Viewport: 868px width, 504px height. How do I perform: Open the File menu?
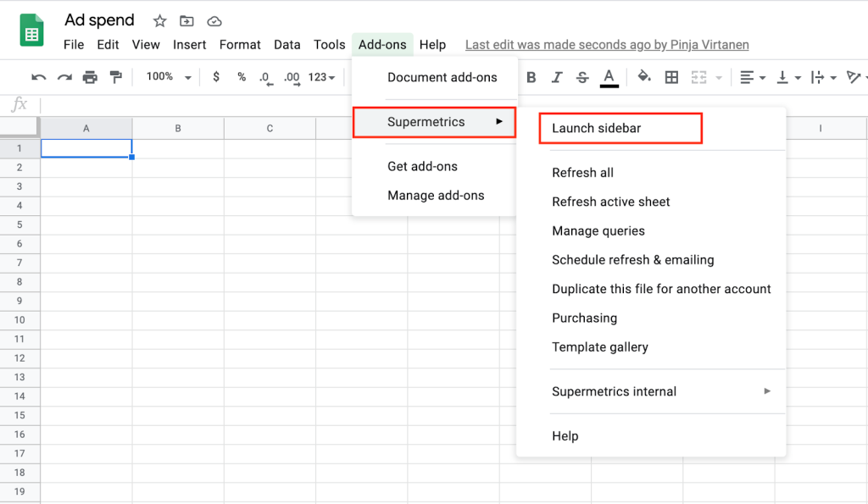tap(74, 45)
